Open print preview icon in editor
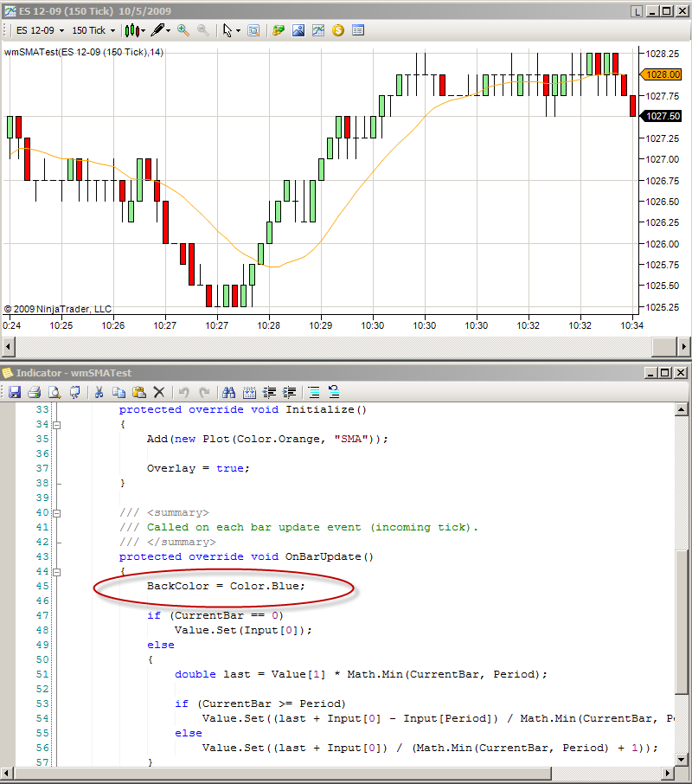 [x=54, y=393]
